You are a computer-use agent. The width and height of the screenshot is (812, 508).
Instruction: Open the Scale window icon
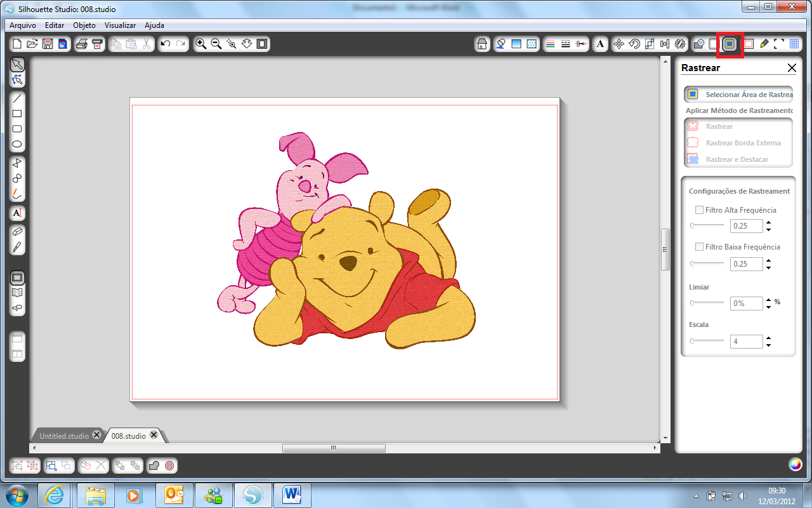(650, 44)
